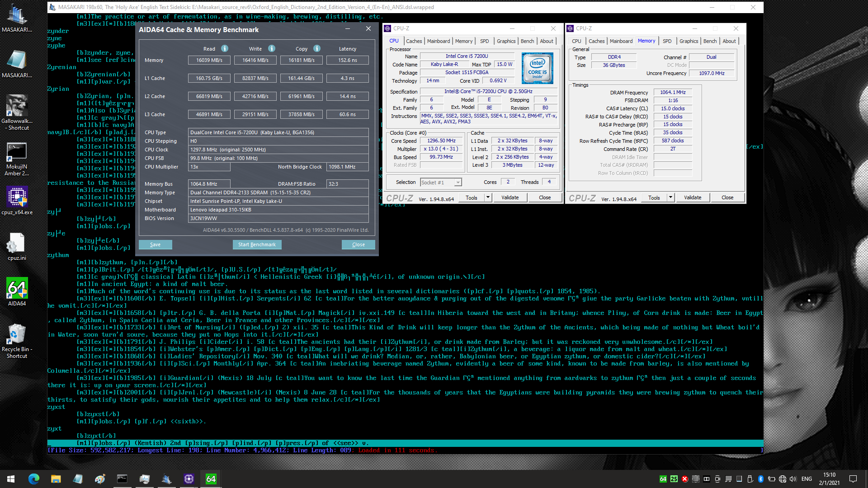Click Validate in right CPU-Z window

click(693, 197)
